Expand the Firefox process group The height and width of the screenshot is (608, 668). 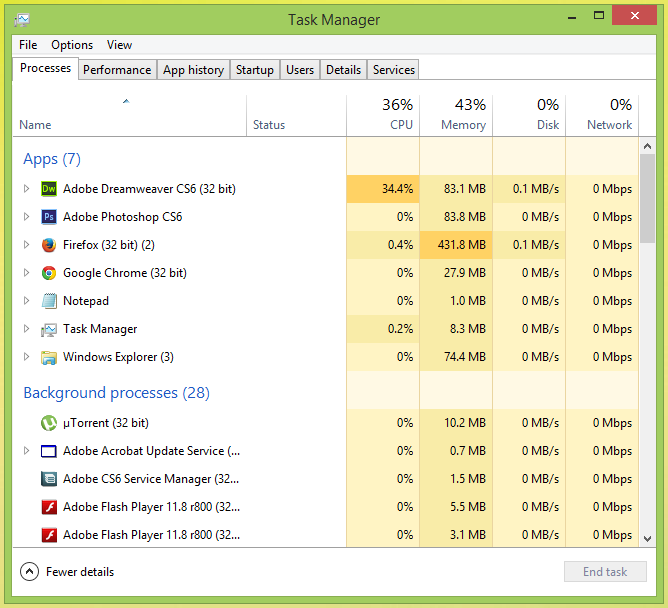[x=26, y=245]
